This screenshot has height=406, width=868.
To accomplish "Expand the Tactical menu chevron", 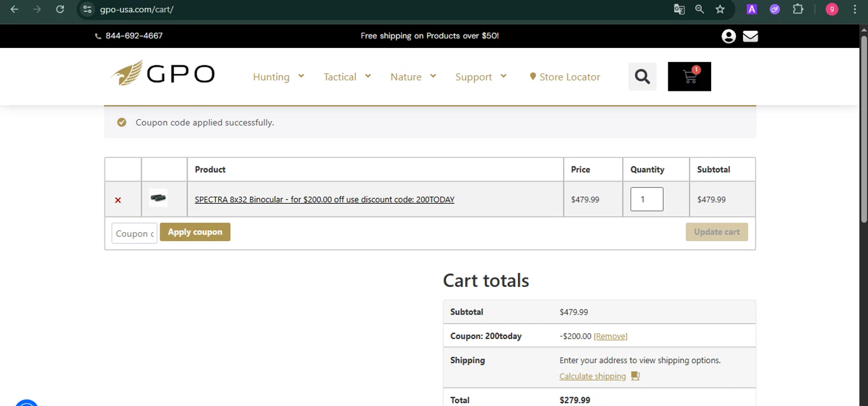I will point(368,76).
